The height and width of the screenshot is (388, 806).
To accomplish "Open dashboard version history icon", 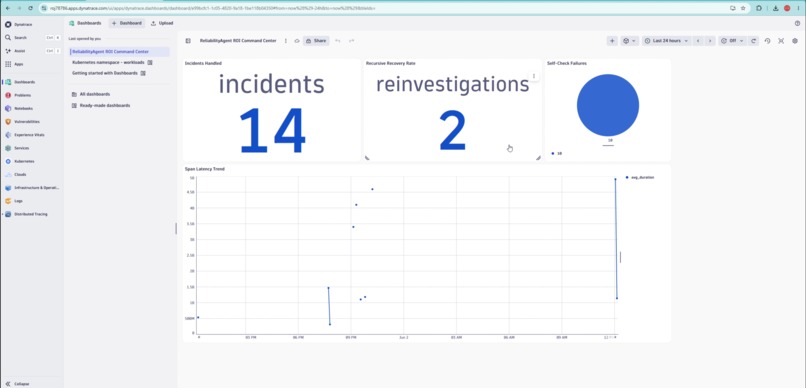I will pos(767,41).
